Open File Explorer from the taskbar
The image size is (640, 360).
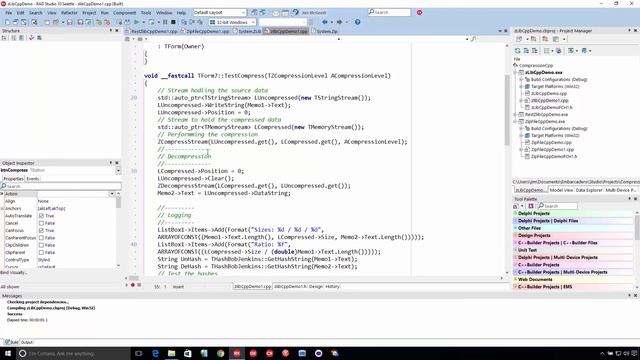[171, 353]
